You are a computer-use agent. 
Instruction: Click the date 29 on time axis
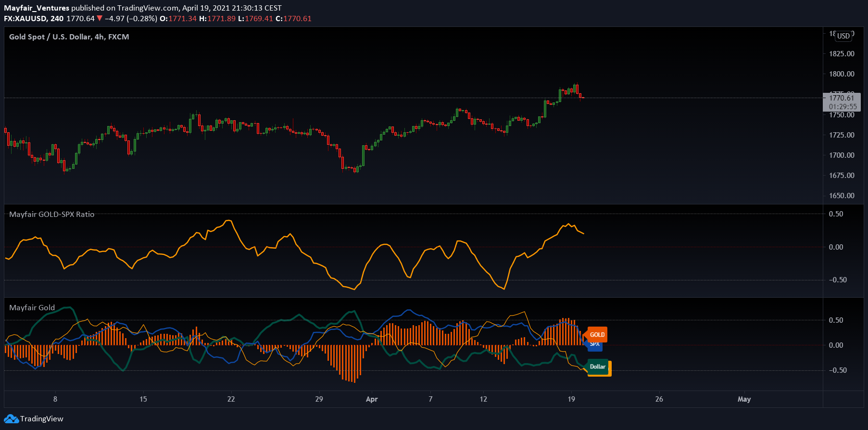tap(319, 399)
